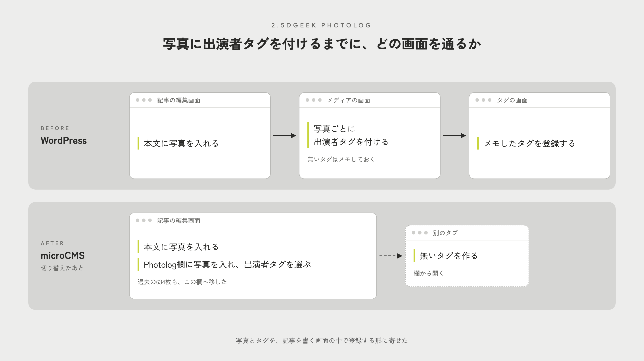Select "本文に写真を入れる" in the microCMS row
The image size is (644, 361).
point(181,247)
